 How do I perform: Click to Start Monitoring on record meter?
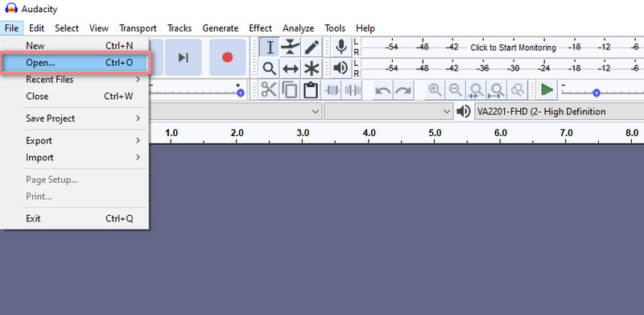pos(513,48)
